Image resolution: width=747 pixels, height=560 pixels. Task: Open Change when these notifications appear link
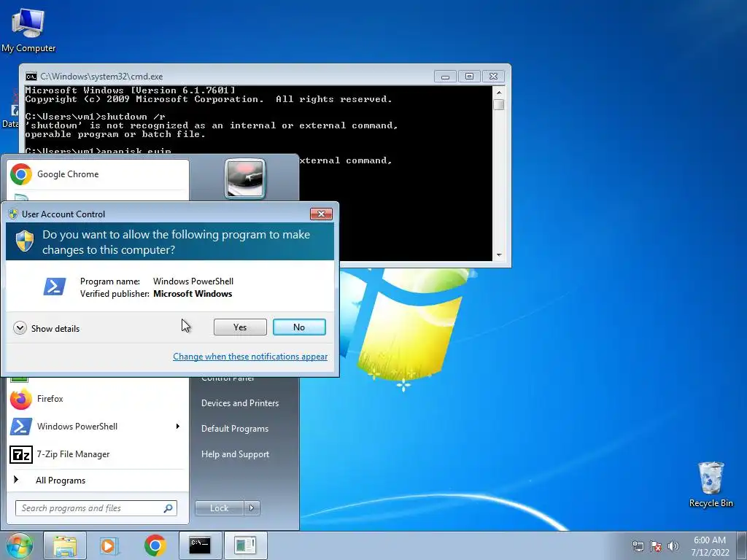pyautogui.click(x=250, y=356)
